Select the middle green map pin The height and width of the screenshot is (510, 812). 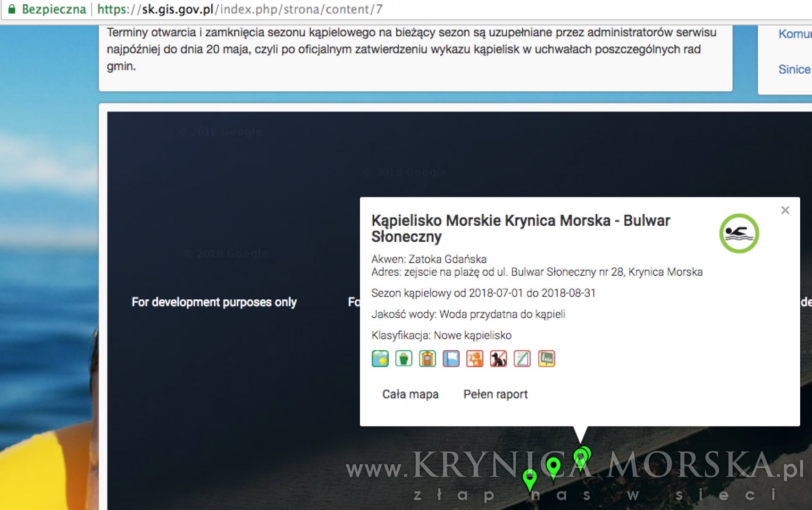click(553, 467)
